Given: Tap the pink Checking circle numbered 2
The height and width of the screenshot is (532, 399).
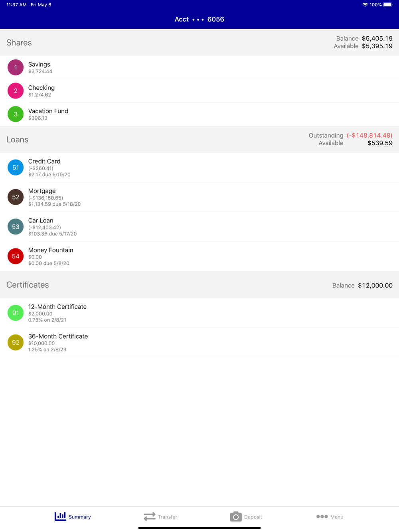Looking at the screenshot, I should click(x=16, y=91).
